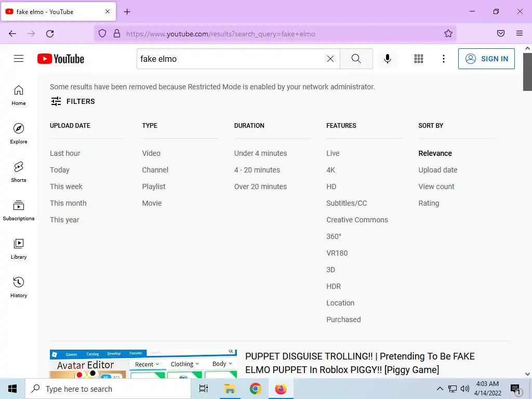Enable 360° feature filter

(334, 236)
